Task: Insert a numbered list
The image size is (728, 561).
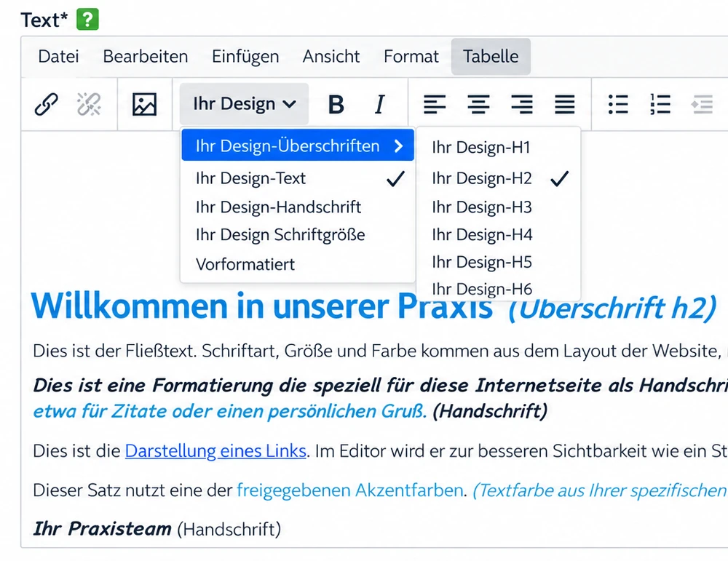Action: (660, 104)
